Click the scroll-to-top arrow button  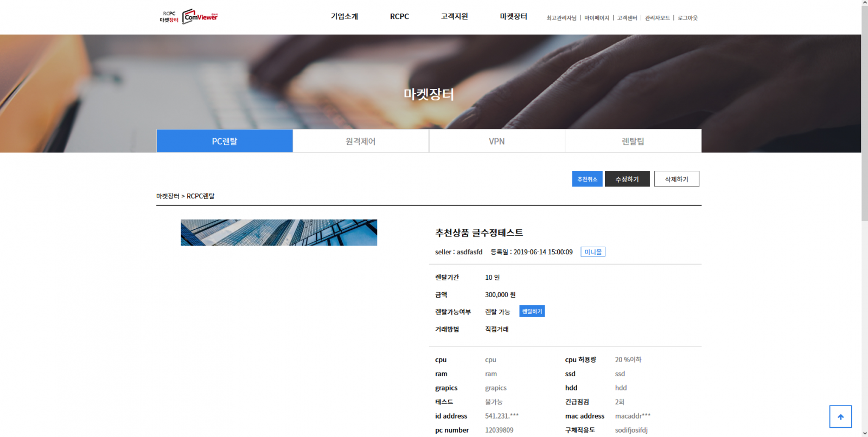tap(840, 416)
